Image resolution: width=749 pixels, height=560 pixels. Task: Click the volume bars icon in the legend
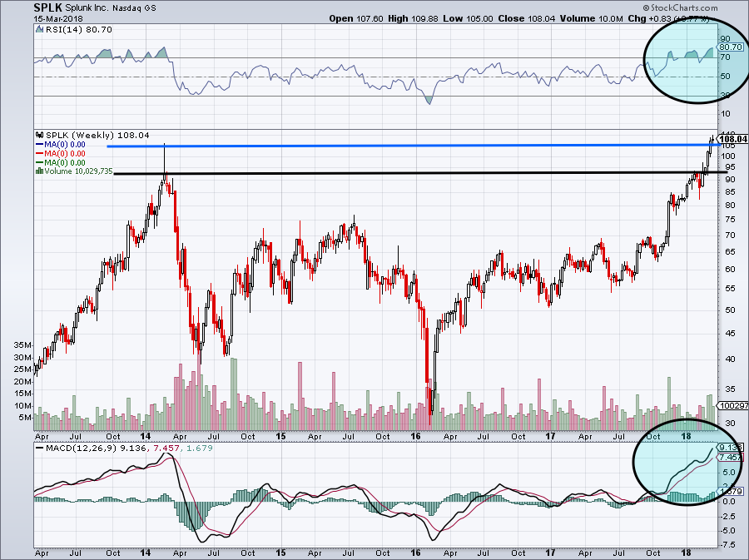pos(39,171)
